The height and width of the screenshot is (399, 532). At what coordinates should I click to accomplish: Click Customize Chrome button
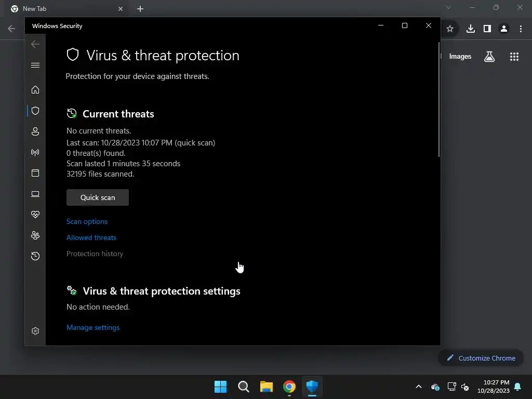point(481,358)
